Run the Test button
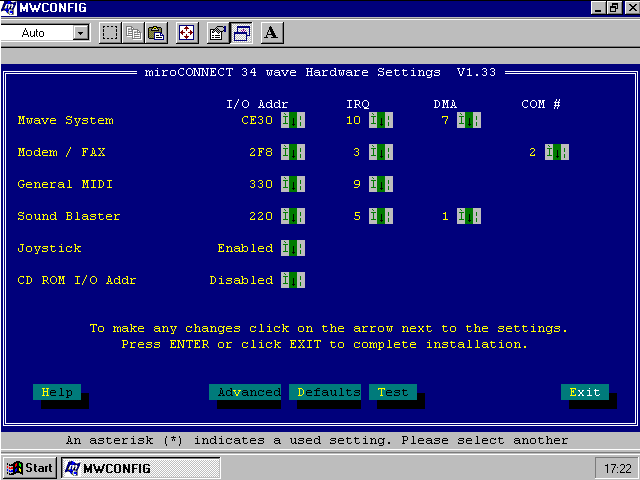 tap(393, 392)
